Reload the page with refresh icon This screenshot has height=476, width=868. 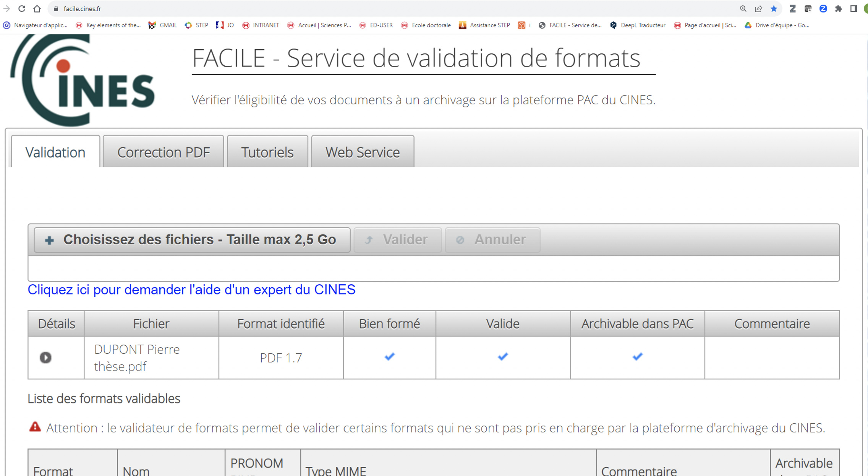tap(22, 8)
